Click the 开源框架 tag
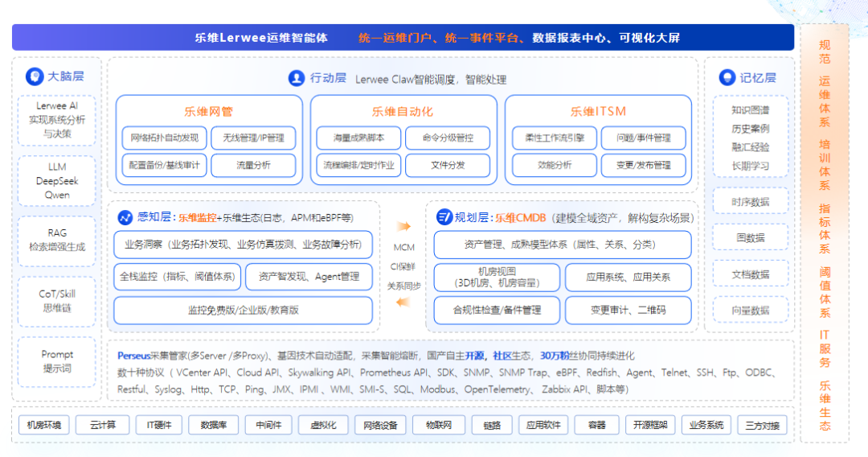Image resolution: width=868 pixels, height=457 pixels. point(650,425)
